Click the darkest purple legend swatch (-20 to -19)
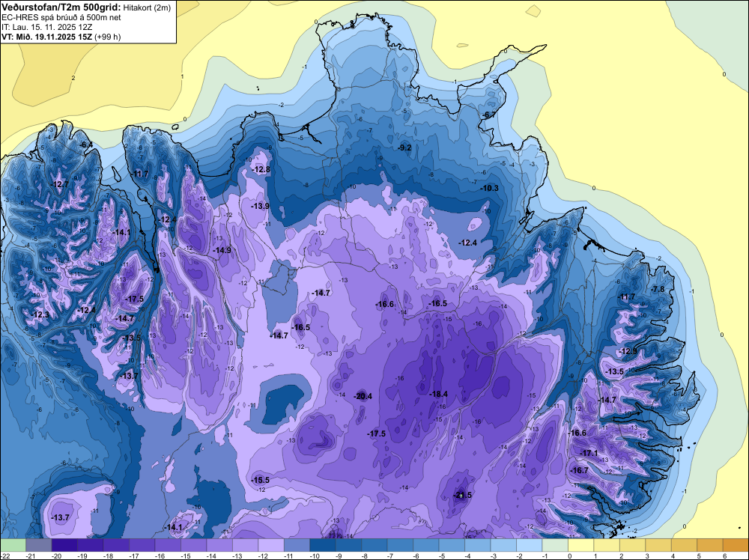Screen dimensions: 749x560 click(64, 545)
